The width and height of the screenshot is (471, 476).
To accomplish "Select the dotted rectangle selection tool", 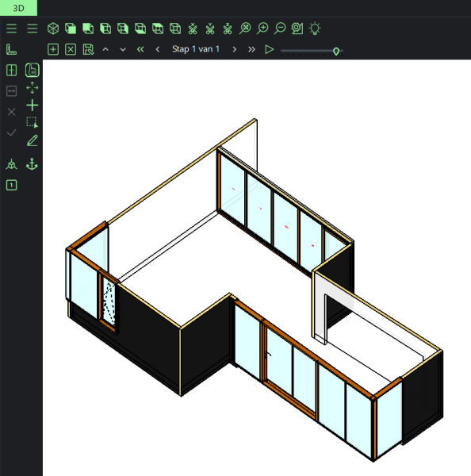I will click(x=33, y=123).
